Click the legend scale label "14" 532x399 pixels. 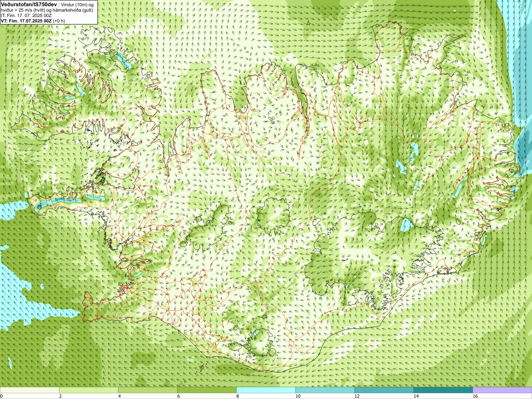(x=416, y=396)
